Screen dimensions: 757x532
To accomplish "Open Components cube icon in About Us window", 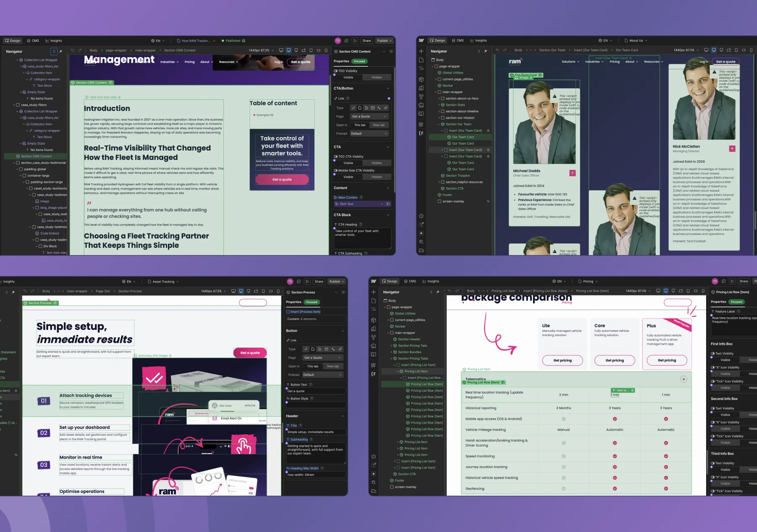I will coord(421,79).
